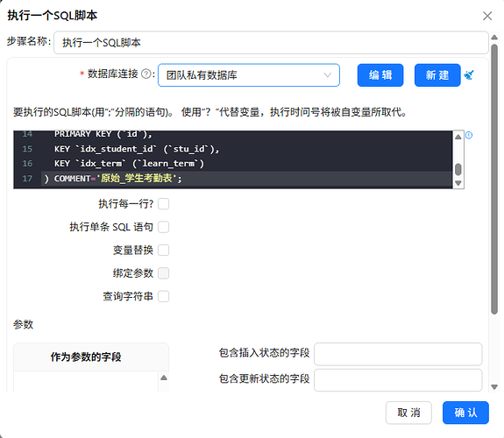
Task: Toggle the 执行每一行? checkbox
Action: (x=163, y=204)
